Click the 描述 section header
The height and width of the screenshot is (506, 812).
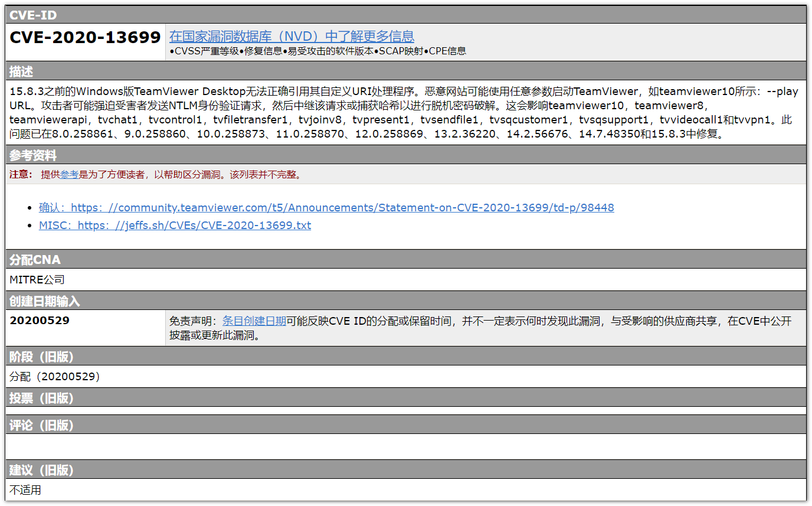[406, 72]
